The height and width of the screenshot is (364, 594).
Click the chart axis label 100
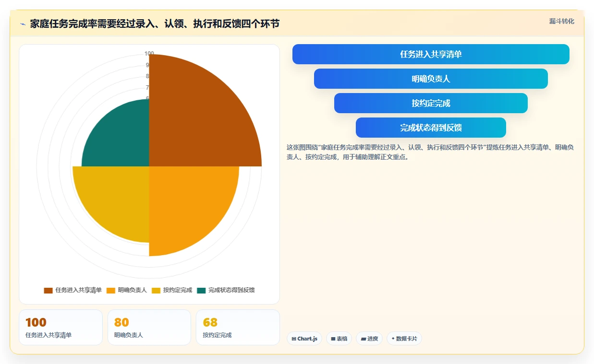[x=149, y=53]
